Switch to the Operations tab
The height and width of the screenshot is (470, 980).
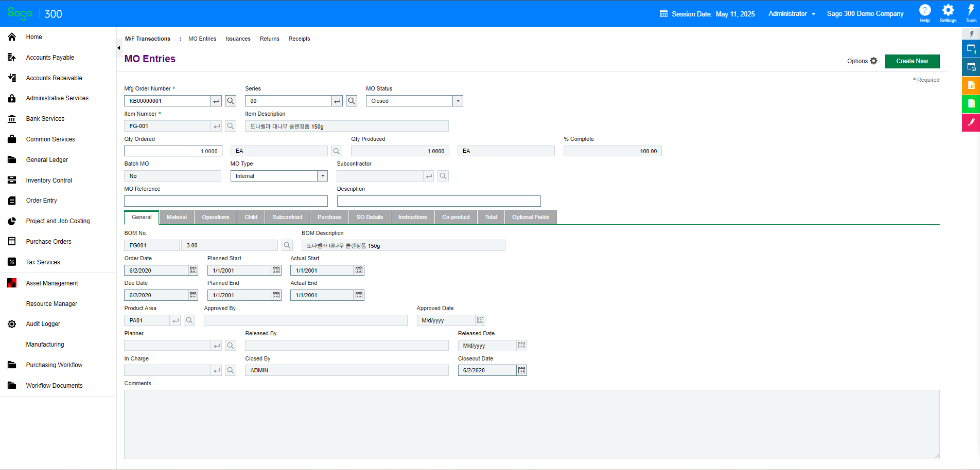pyautogui.click(x=216, y=218)
